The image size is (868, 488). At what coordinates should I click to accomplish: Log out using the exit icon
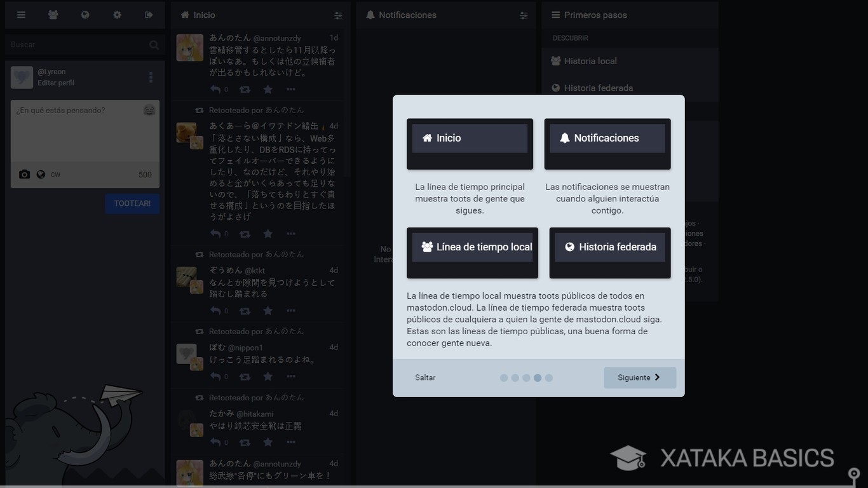pyautogui.click(x=148, y=15)
